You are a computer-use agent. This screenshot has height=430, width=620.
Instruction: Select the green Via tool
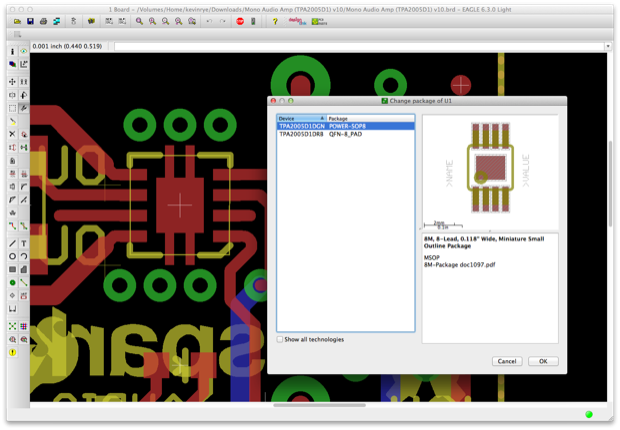[x=12, y=282]
